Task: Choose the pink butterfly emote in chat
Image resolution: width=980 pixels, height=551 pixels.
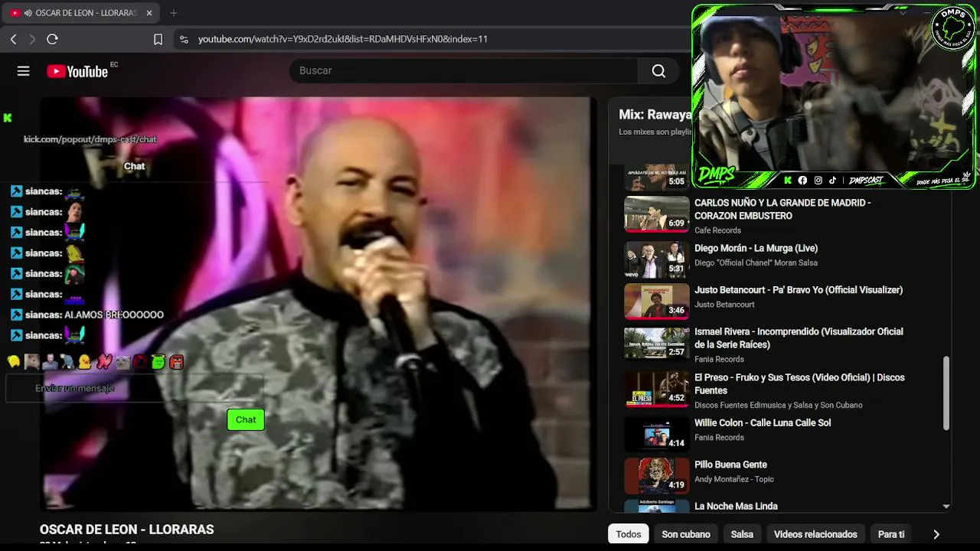Action: [x=104, y=362]
